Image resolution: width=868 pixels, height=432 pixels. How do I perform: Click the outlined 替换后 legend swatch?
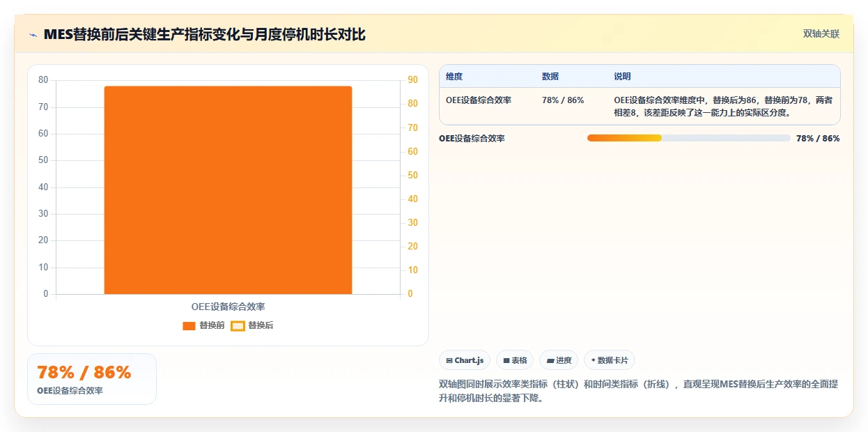pos(238,326)
